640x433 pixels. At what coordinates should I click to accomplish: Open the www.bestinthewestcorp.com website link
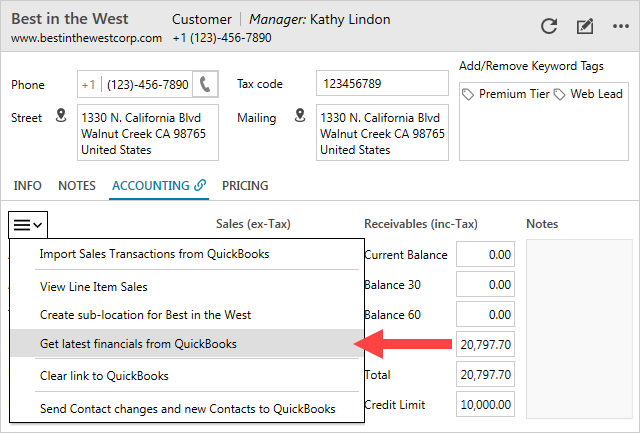pos(86,38)
